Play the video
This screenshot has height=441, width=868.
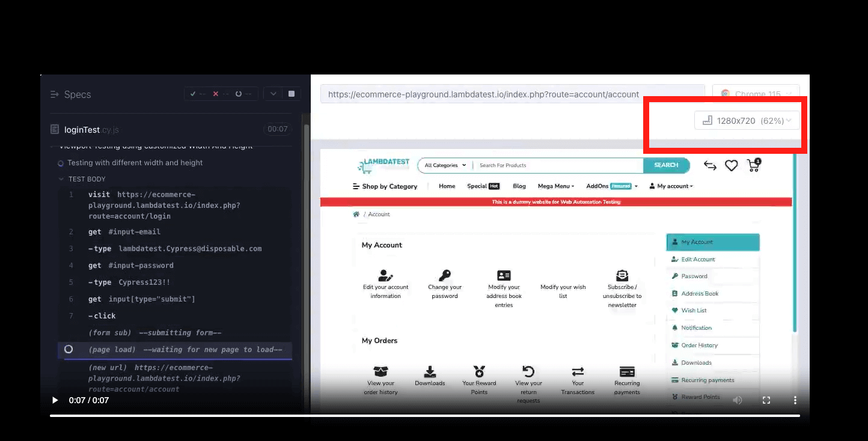click(55, 400)
